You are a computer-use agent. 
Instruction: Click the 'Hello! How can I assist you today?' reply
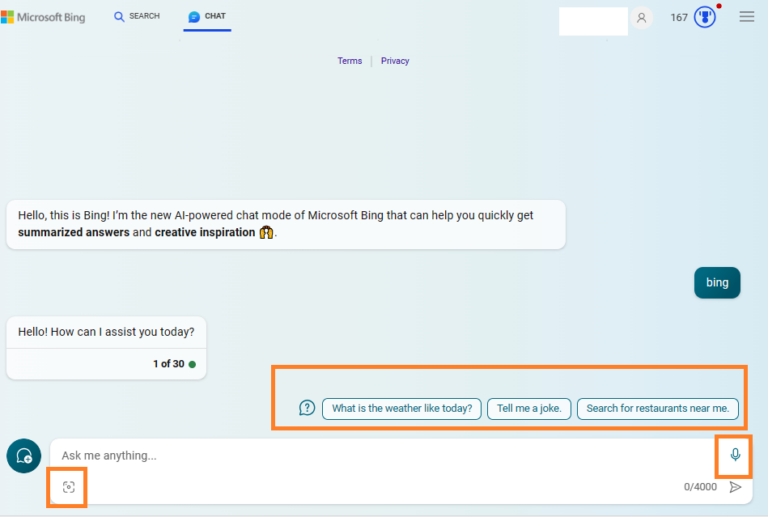click(x=106, y=332)
